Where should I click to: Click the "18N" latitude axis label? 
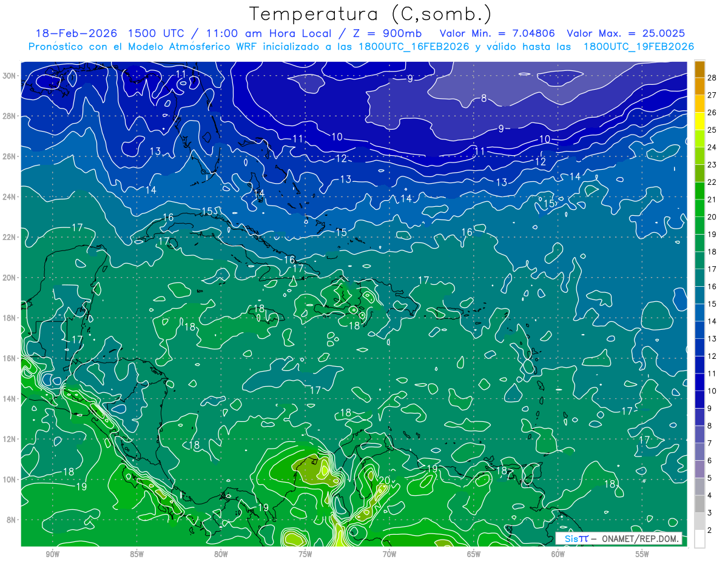[x=10, y=318]
